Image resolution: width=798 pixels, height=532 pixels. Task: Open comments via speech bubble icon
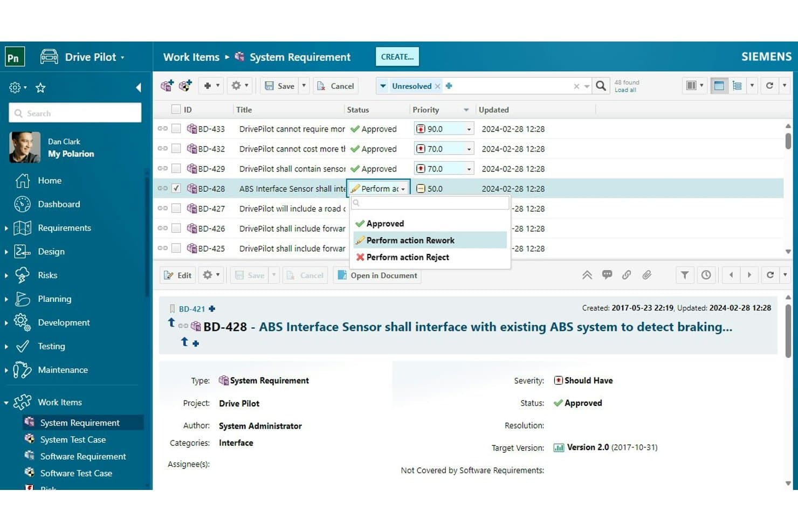click(607, 275)
